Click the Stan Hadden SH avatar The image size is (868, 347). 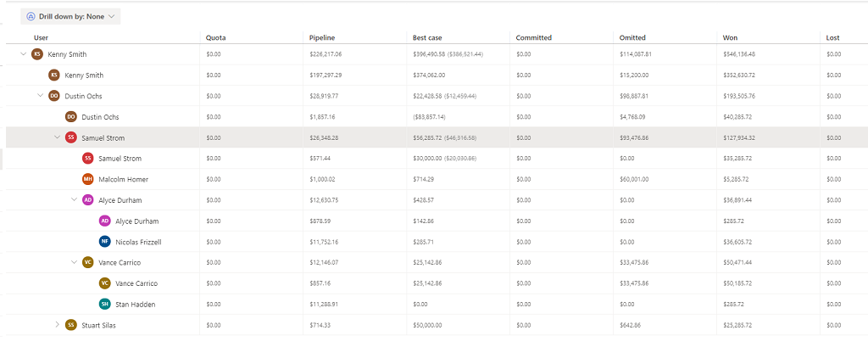tap(104, 304)
